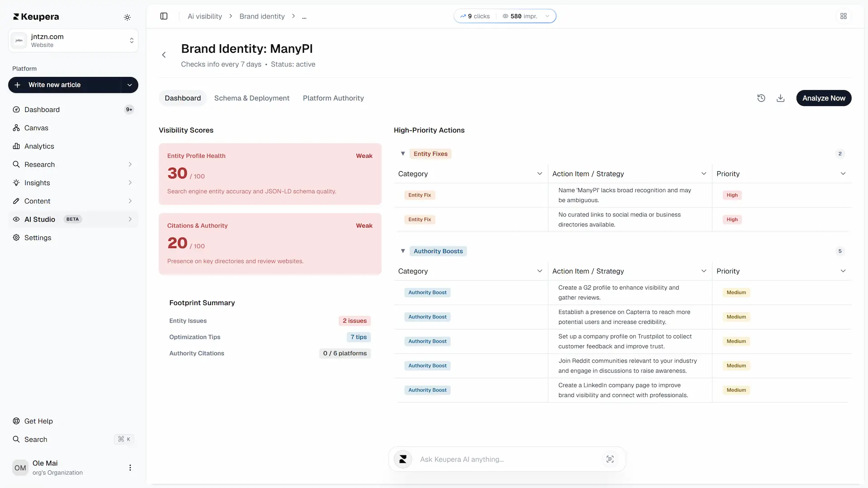Collapse the Authority Boosts group triangle
Viewport: 868px width, 488px height.
403,251
